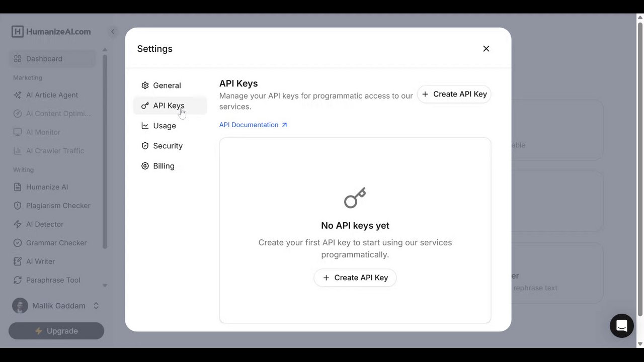This screenshot has width=644, height=362.
Task: Click the Upgrade button
Action: (56, 331)
